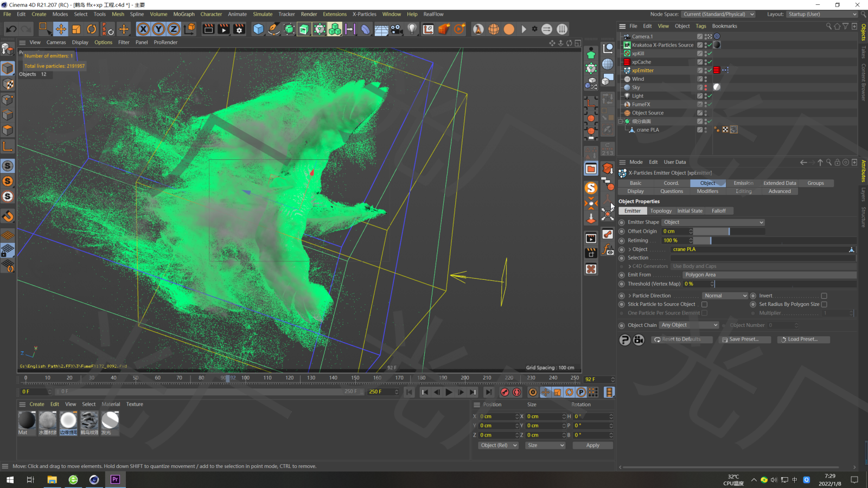Click the xpCache tag on xpEmitter
868x488 pixels.
[717, 70]
